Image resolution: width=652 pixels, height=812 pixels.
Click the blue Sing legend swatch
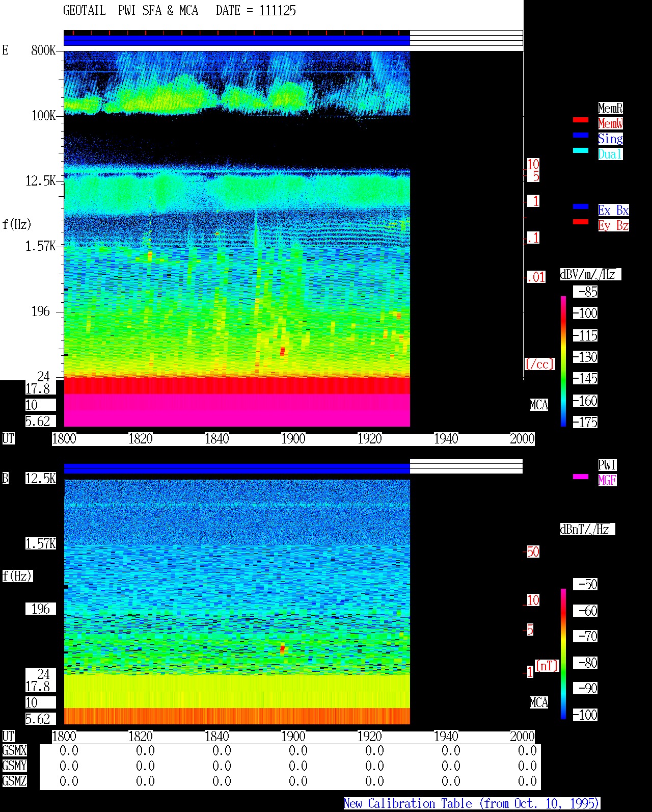click(580, 136)
